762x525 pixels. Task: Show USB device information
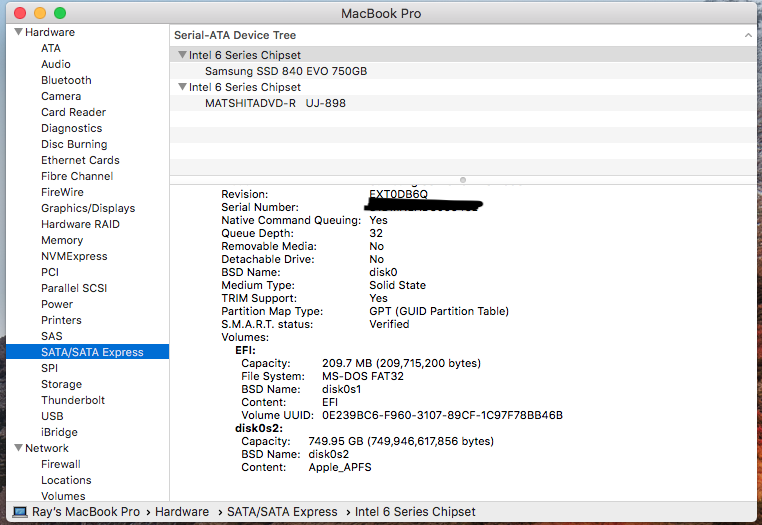pyautogui.click(x=52, y=416)
